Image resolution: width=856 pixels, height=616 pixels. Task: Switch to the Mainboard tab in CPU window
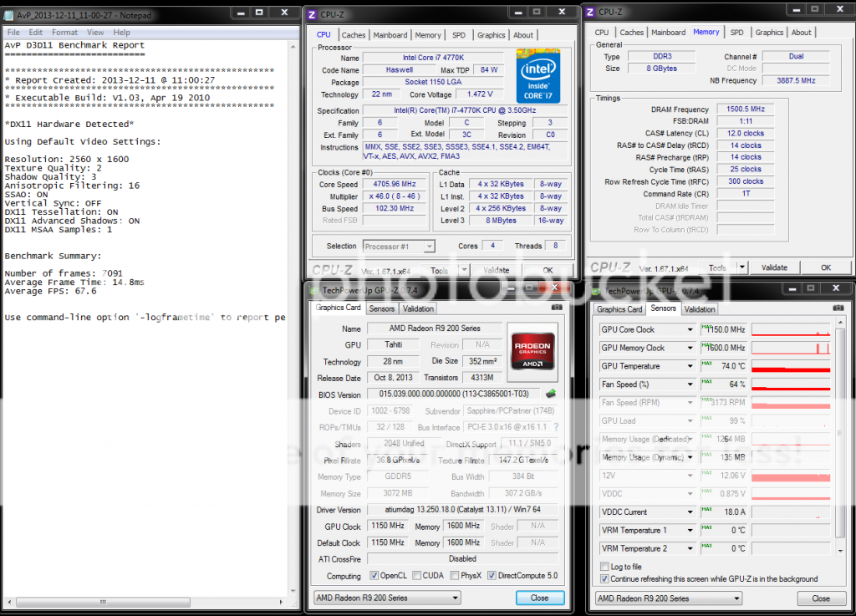[390, 35]
